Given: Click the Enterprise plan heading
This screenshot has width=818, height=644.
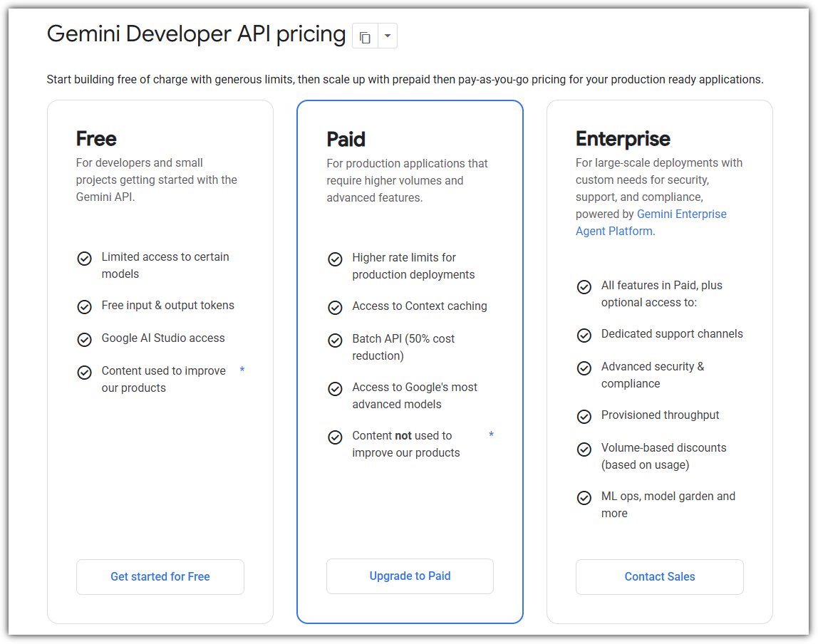Looking at the screenshot, I should [623, 139].
